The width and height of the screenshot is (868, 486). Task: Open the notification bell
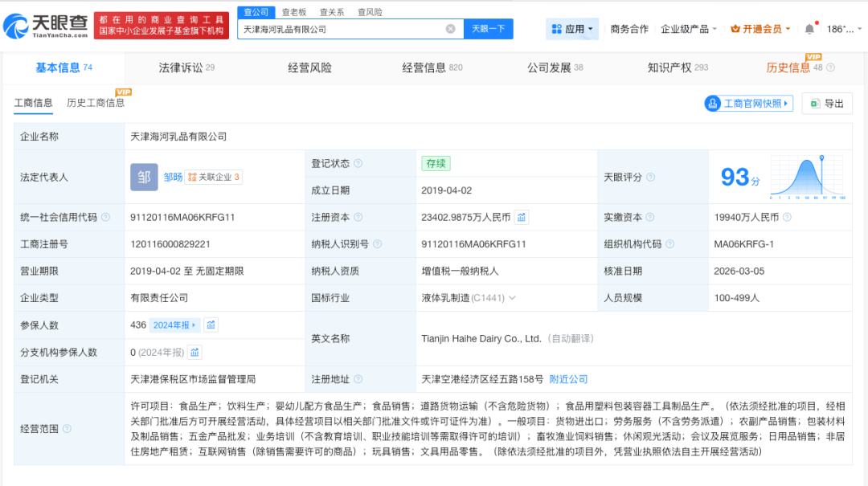[809, 29]
